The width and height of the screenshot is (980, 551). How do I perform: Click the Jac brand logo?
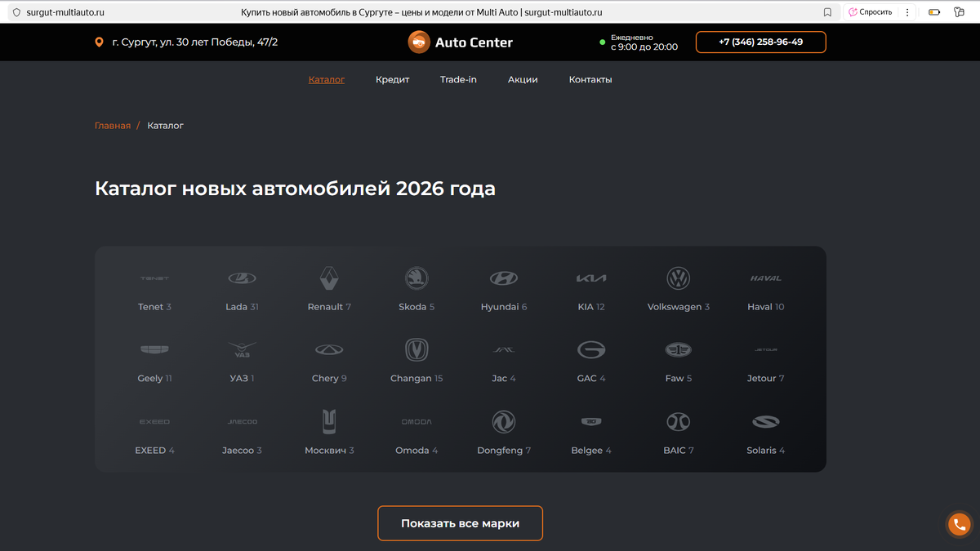pyautogui.click(x=504, y=349)
